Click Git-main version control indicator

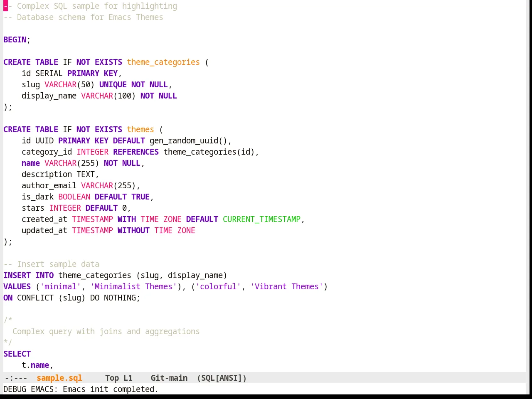click(x=169, y=378)
